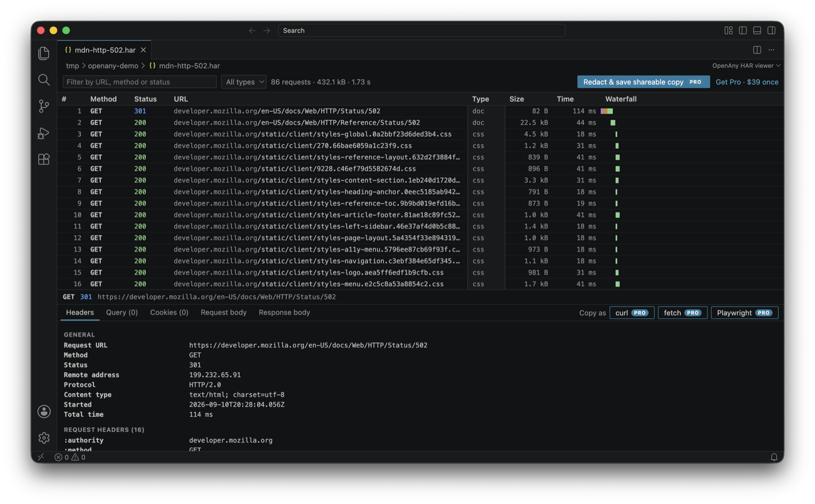815x504 pixels.
Task: Toggle the Secondary Side Bar
Action: click(772, 31)
